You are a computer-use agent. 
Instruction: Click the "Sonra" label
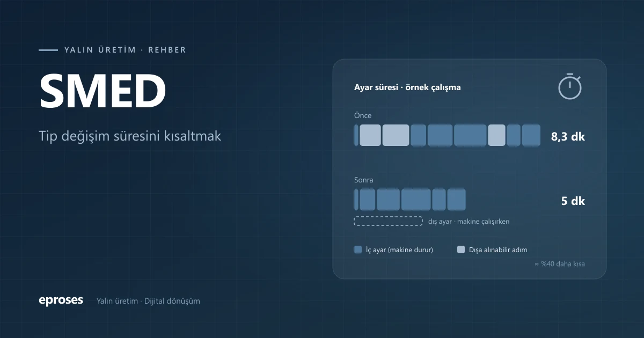point(363,180)
